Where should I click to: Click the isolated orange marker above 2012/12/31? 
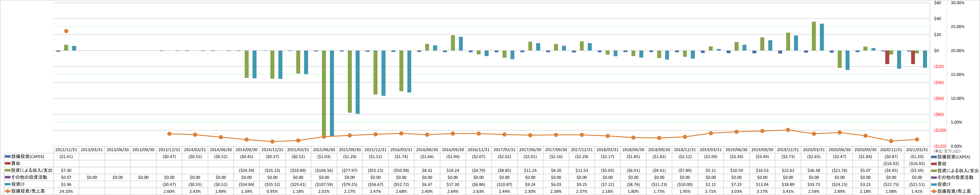[x=66, y=31]
